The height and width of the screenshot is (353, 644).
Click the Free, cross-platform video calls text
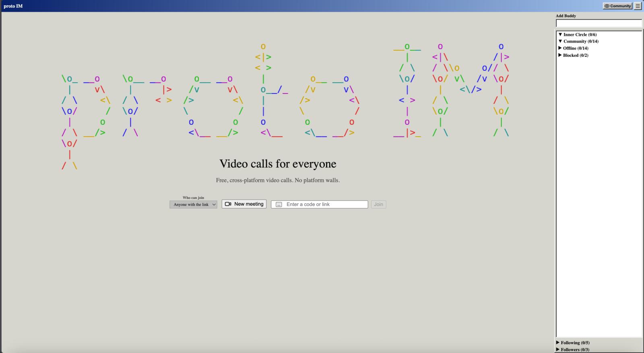278,180
